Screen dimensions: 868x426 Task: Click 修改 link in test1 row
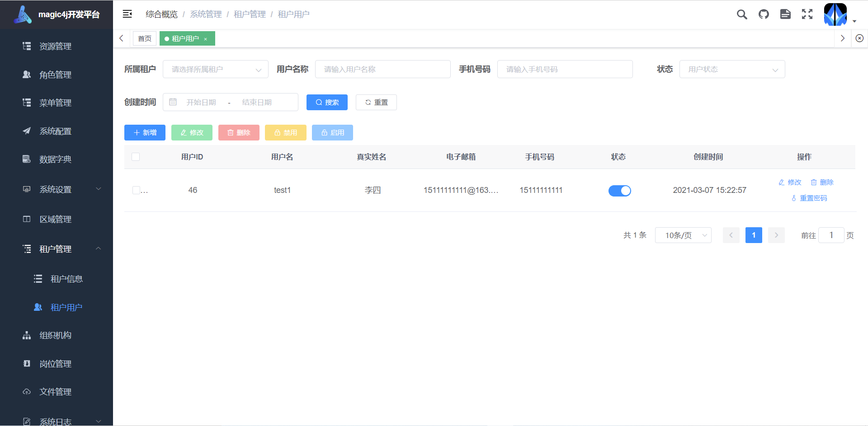click(x=790, y=182)
